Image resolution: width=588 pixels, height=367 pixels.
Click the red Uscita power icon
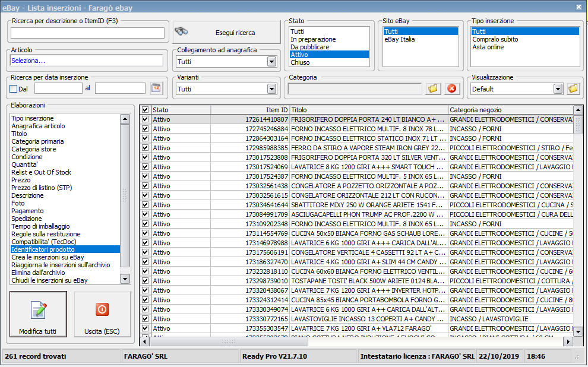click(102, 309)
